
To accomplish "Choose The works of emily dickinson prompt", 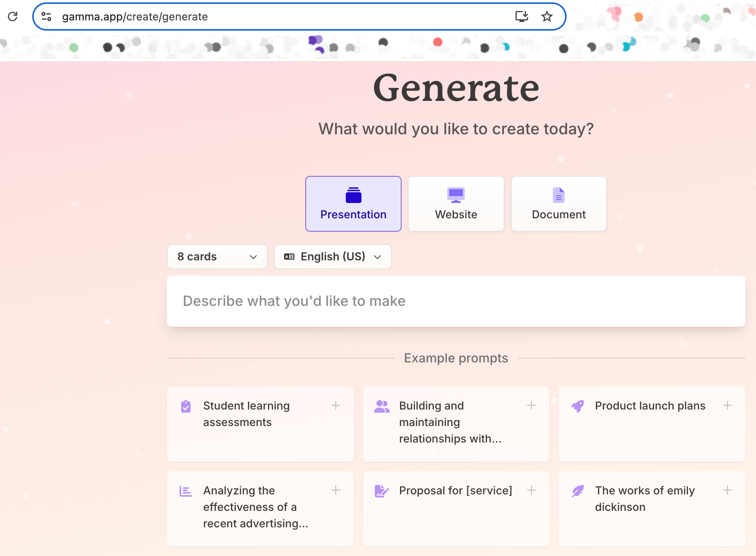I will pyautogui.click(x=652, y=509).
